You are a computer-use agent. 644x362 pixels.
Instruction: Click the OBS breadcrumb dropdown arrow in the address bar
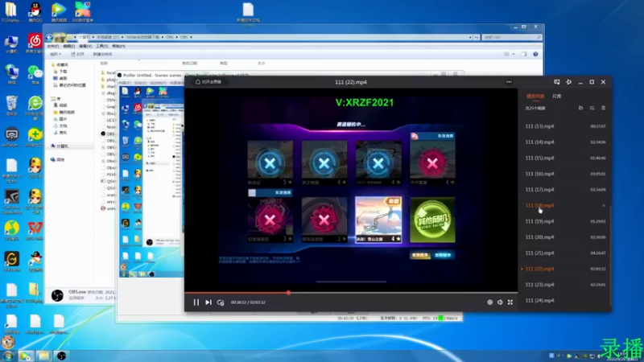(191, 37)
